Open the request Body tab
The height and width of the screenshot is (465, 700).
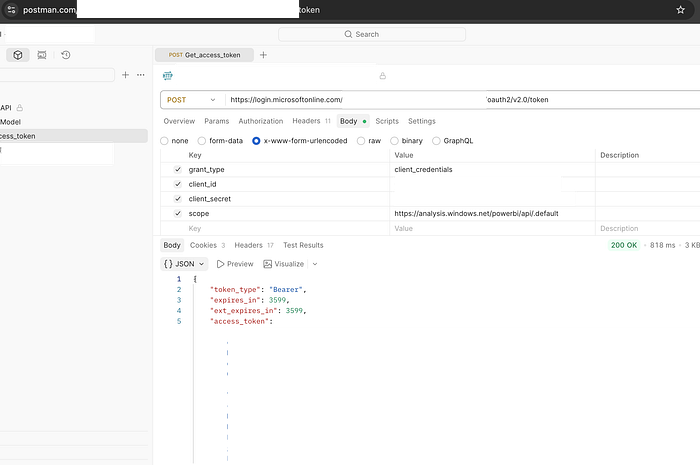coord(353,121)
